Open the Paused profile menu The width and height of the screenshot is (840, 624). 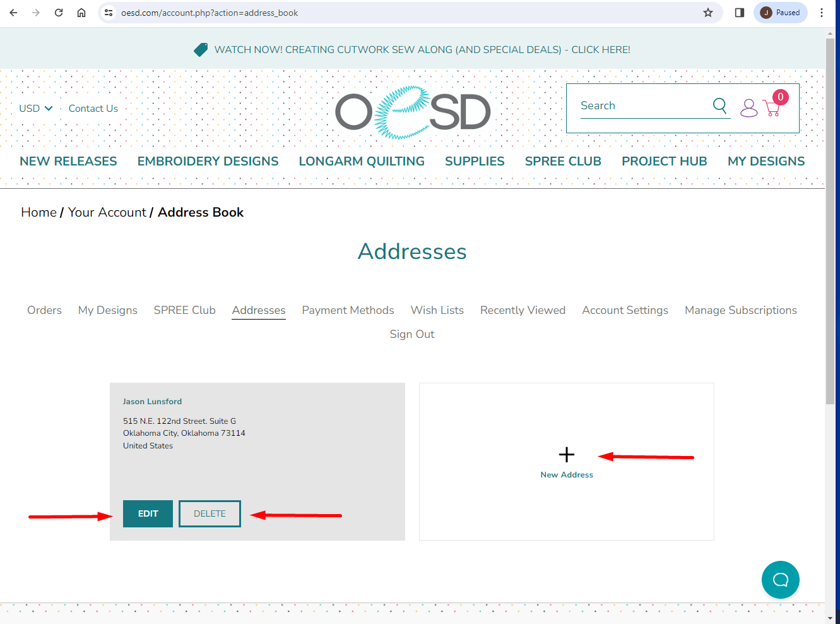click(x=780, y=13)
